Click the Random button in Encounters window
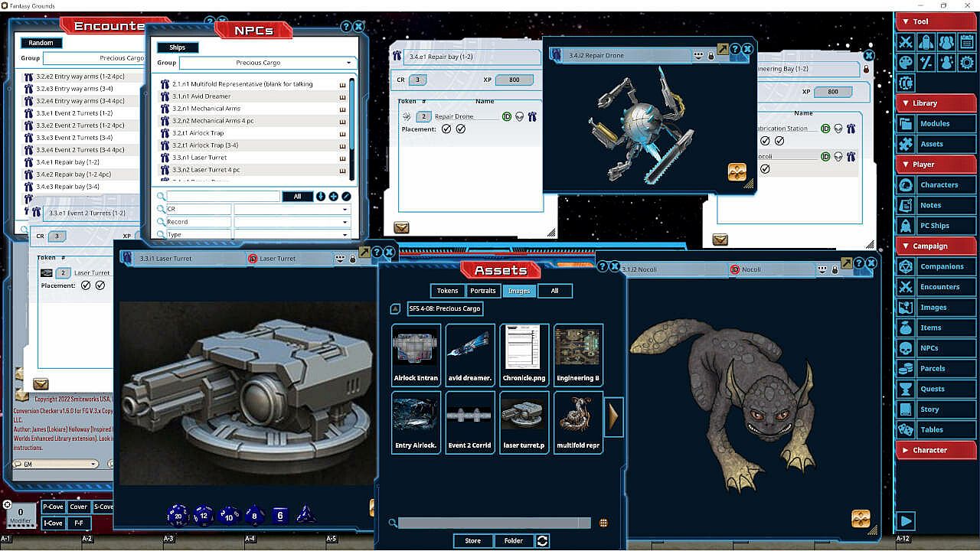This screenshot has width=980, height=551. point(41,43)
